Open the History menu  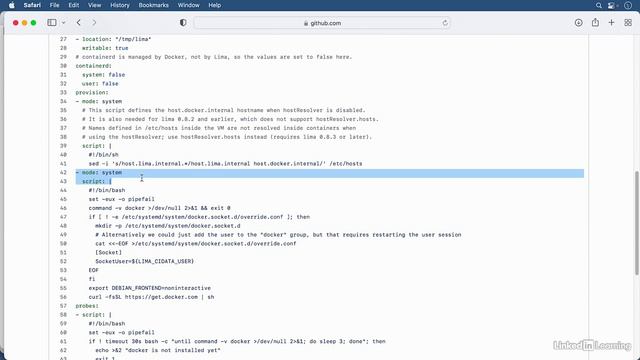point(120,5)
